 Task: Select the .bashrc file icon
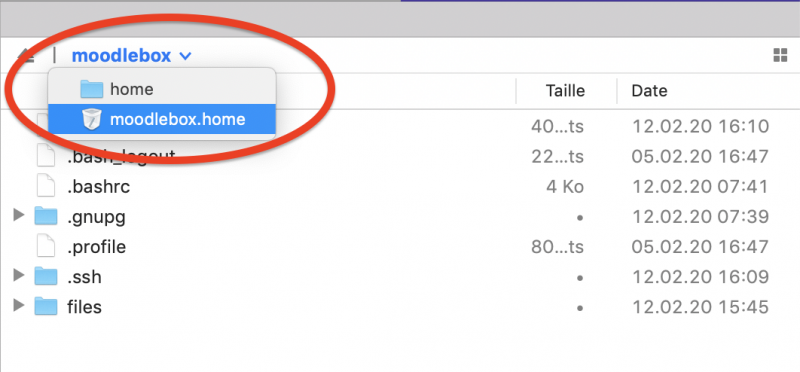[x=45, y=186]
